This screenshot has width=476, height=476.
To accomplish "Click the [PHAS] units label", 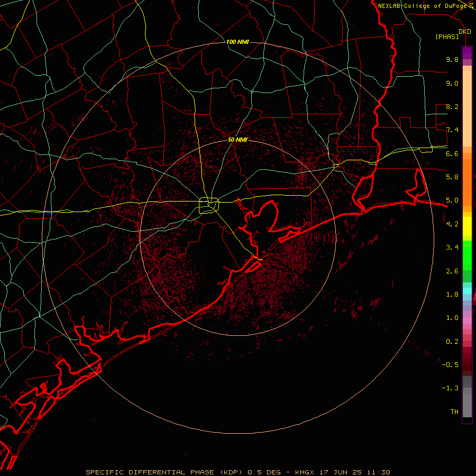I will pyautogui.click(x=447, y=36).
